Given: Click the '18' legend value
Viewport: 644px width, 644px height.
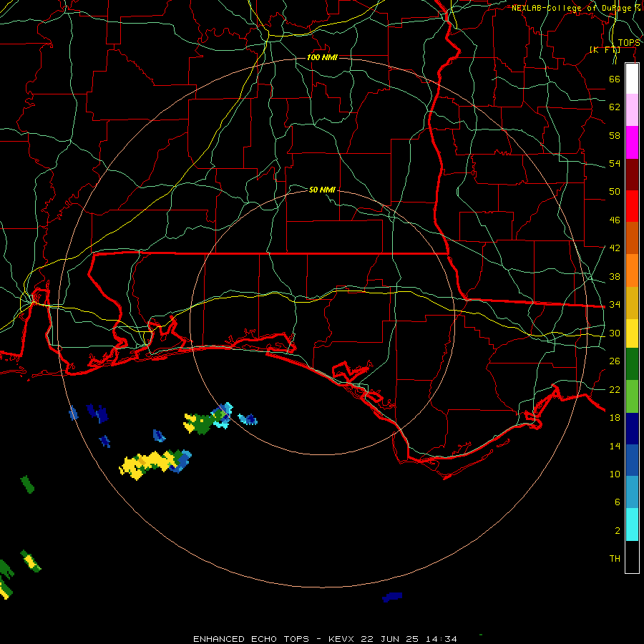Looking at the screenshot, I should (615, 418).
